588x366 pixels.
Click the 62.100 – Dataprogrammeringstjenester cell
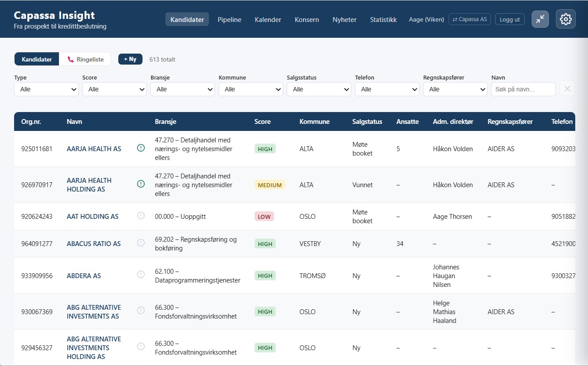[x=197, y=276]
